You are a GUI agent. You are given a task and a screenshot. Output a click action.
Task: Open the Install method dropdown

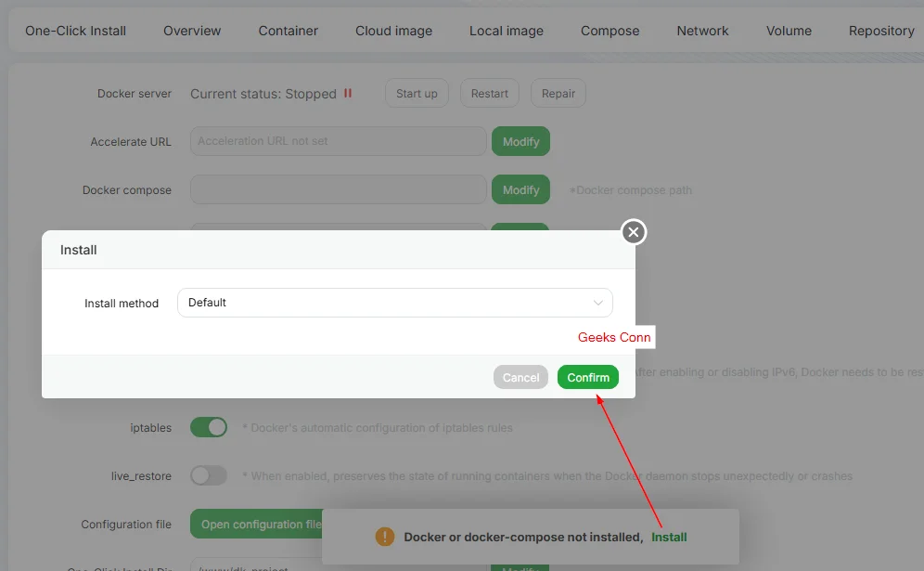click(x=394, y=303)
